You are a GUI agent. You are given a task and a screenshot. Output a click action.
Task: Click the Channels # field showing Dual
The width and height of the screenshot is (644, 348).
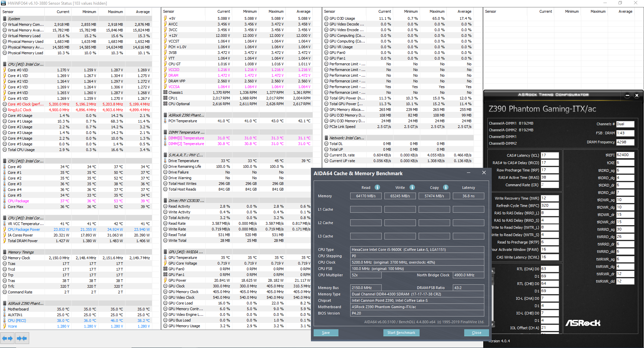pos(625,124)
